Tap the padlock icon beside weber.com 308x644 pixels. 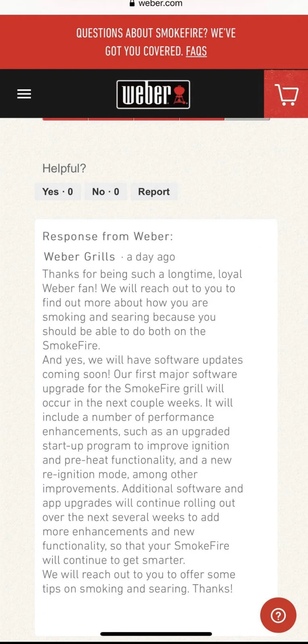coord(132,3)
